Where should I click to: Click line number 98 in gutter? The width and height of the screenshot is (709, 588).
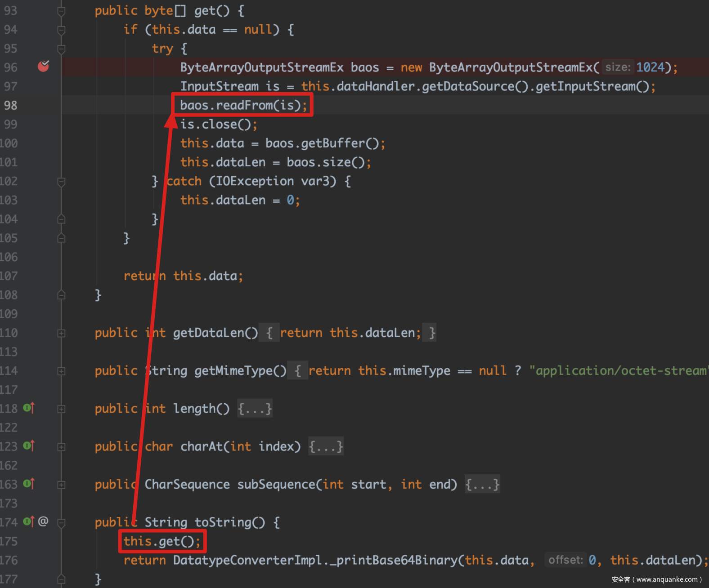(11, 105)
